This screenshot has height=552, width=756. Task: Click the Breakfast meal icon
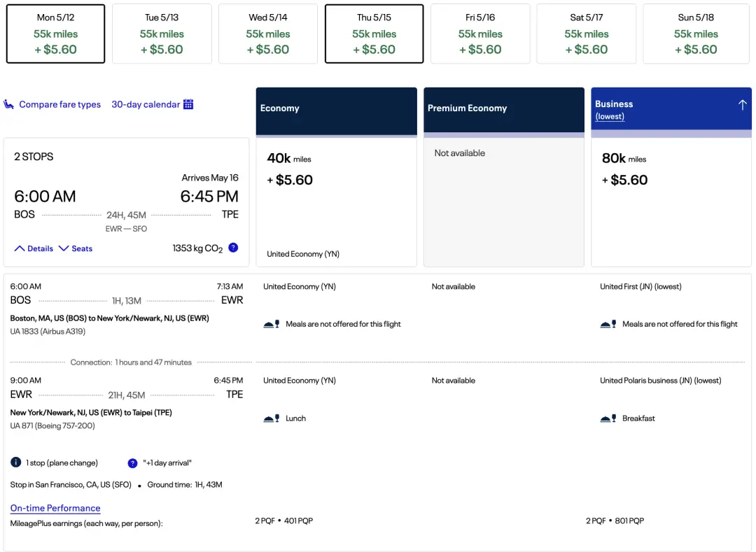tap(608, 418)
